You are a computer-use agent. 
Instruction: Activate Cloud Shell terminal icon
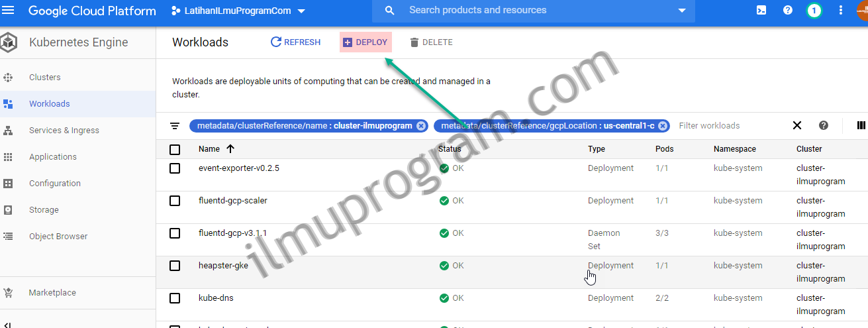(x=761, y=11)
